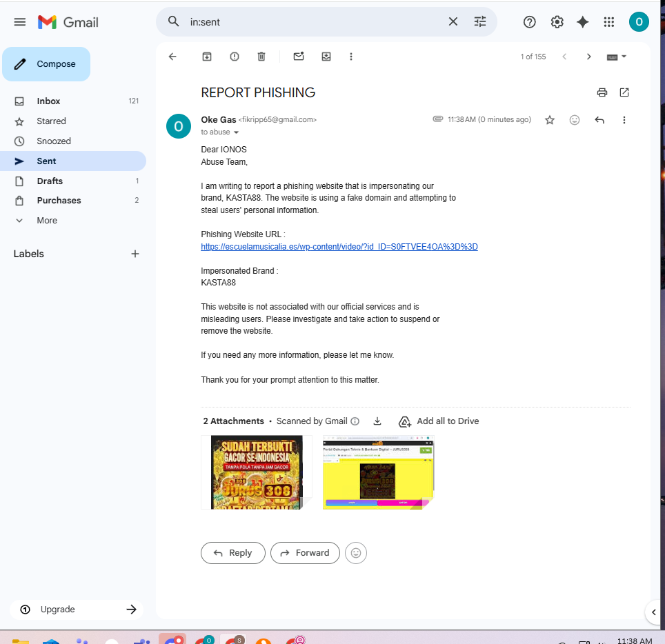Screen dimensions: 665x644
Task: Click the Compose button
Action: 46,64
